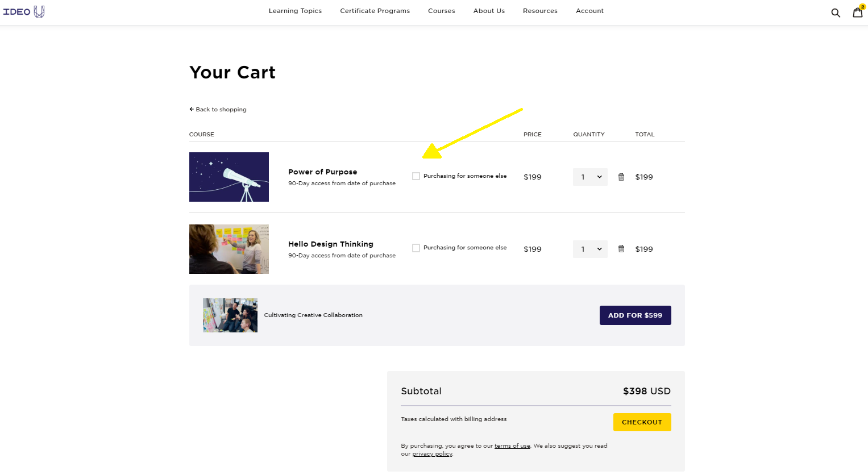
Task: Open the Cultivating Creative Collaboration thumbnail
Action: tap(230, 315)
